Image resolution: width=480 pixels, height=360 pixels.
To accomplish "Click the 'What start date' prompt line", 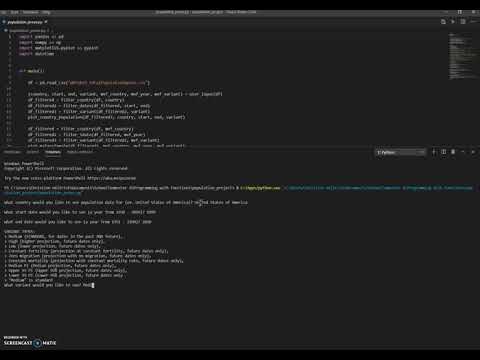I will [80, 212].
